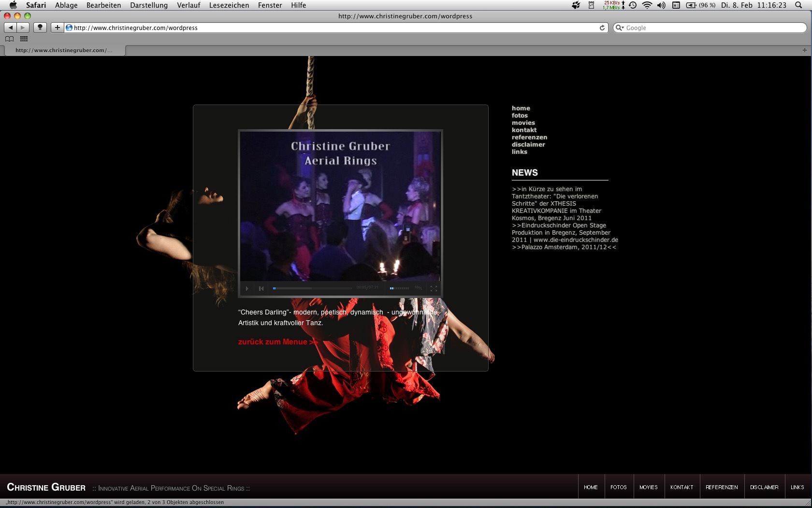
Task: Click the Safari back navigation arrow
Action: pyautogui.click(x=11, y=28)
